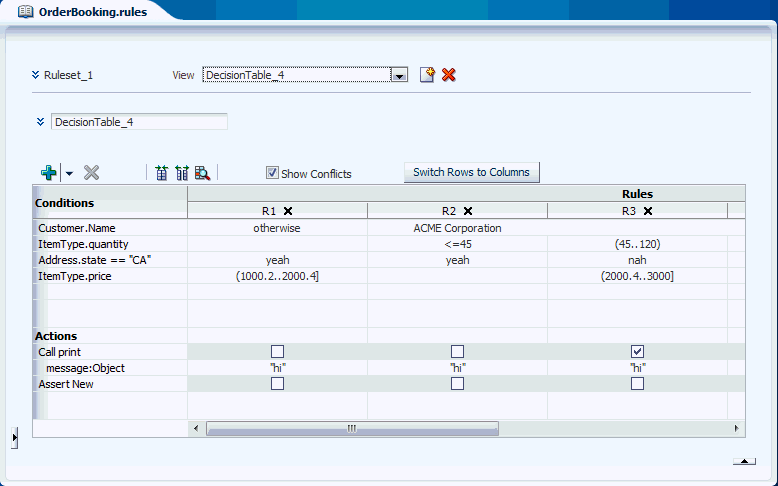Viewport: 778px width, 486px height.
Task: Click the scrollbar right arrow
Action: [x=736, y=428]
